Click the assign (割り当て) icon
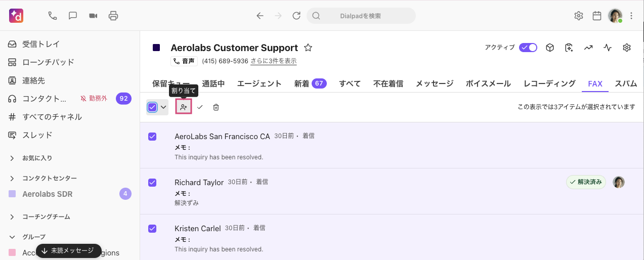Screen dimensions: 644x260 (x=184, y=107)
